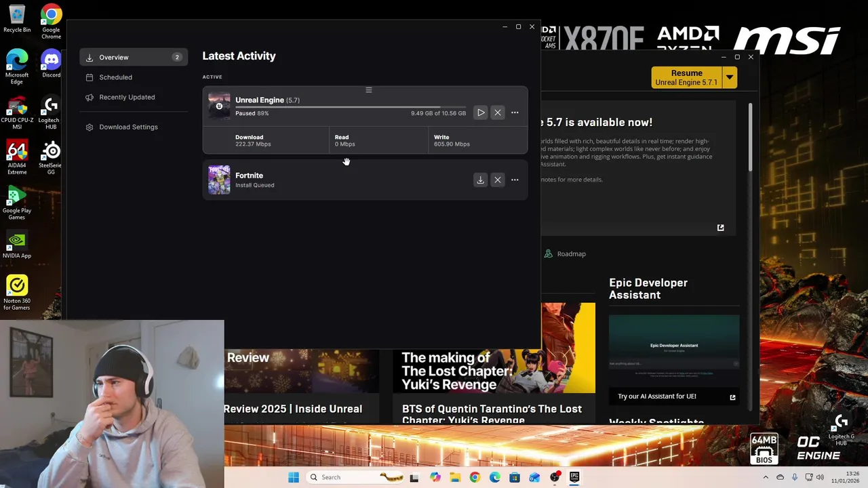Image resolution: width=868 pixels, height=488 pixels.
Task: Open more options for Fortnite row
Action: 515,180
